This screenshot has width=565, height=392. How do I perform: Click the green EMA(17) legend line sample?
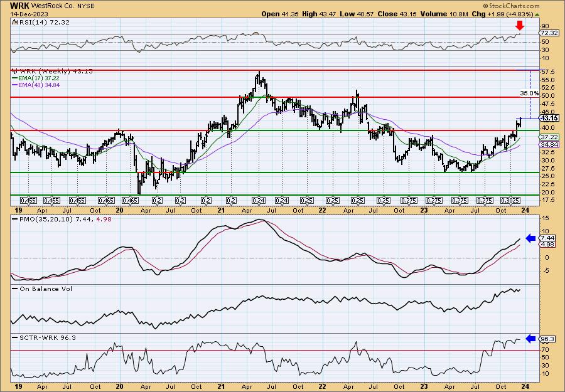click(16, 78)
